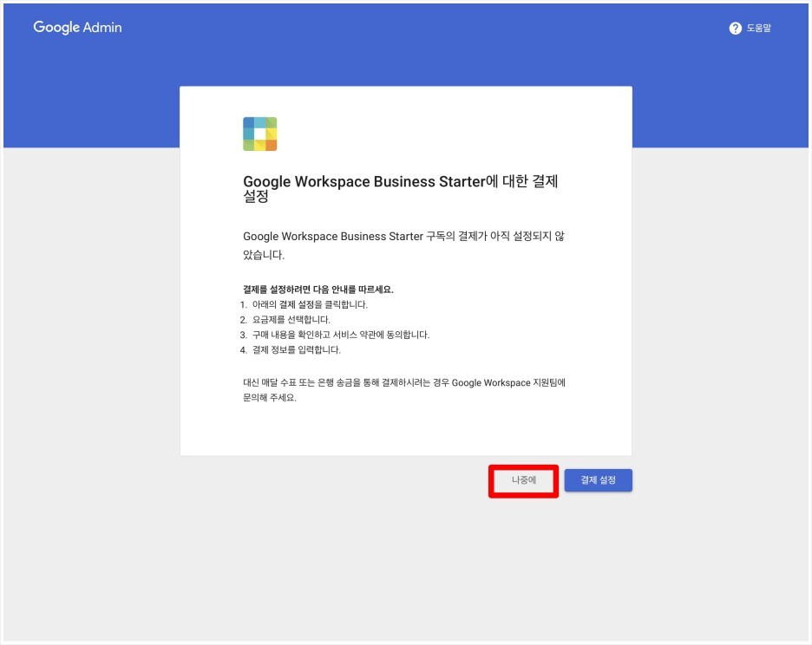Click the paragraph '구독의 결제가 아직 설정되지 않았습니다'
This screenshot has height=645, width=812.
pyautogui.click(x=404, y=245)
